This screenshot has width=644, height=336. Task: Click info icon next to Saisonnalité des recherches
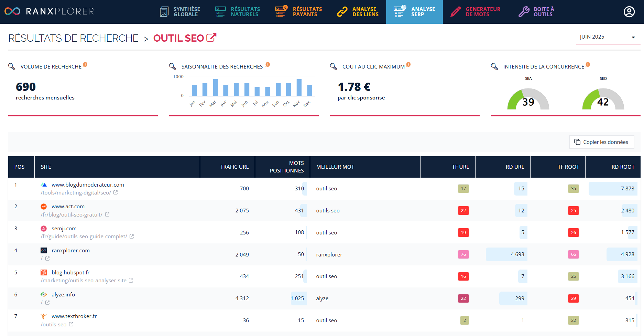pyautogui.click(x=268, y=64)
